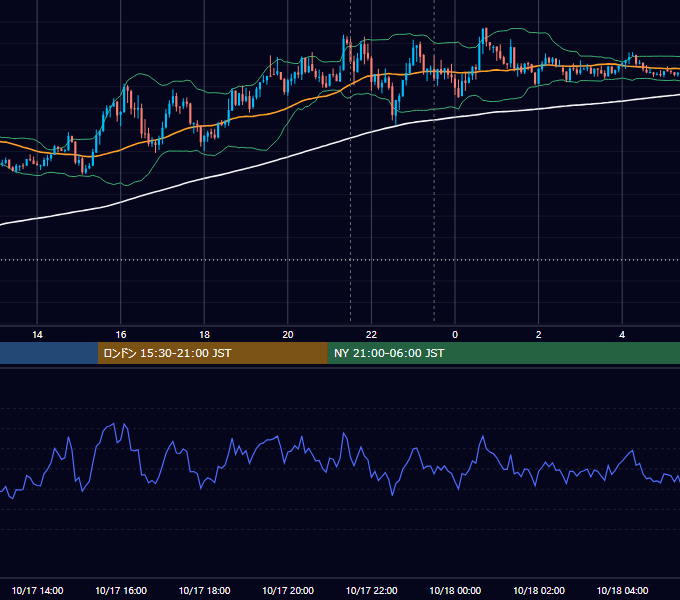Select the blue session bar before ロンドン

(49, 353)
